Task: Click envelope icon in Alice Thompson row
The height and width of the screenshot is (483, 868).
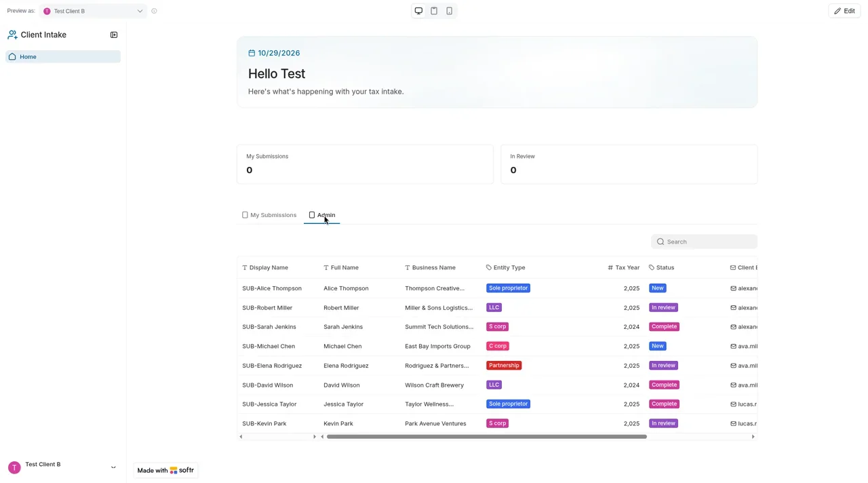Action: tap(733, 288)
